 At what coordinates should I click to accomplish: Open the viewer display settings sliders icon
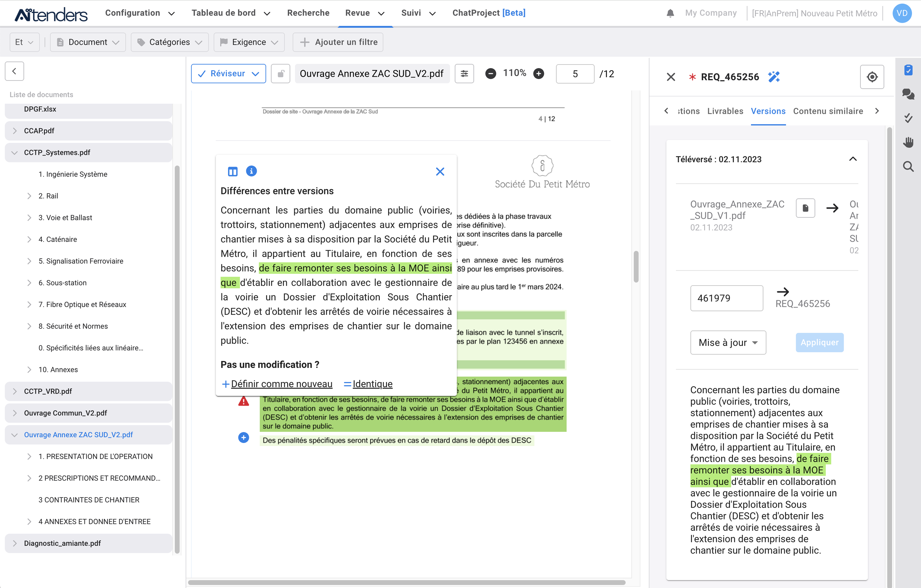[x=464, y=73]
